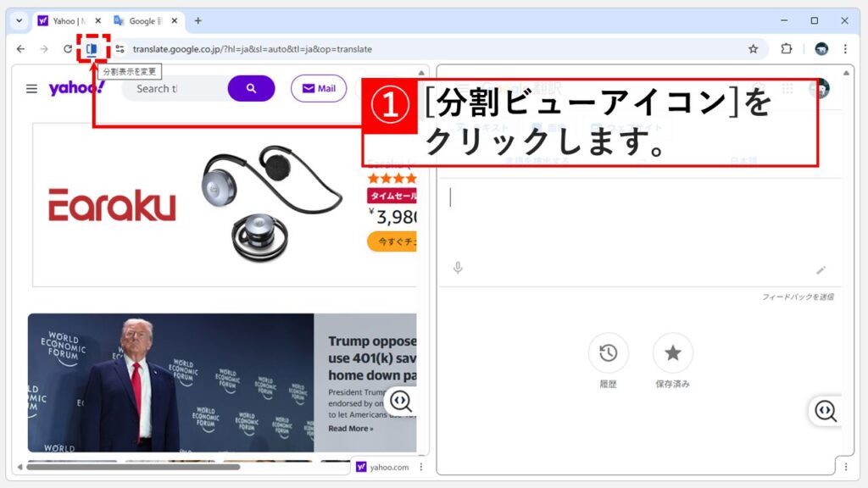The image size is (868, 488).
Task: Reload the current page
Action: (x=66, y=48)
